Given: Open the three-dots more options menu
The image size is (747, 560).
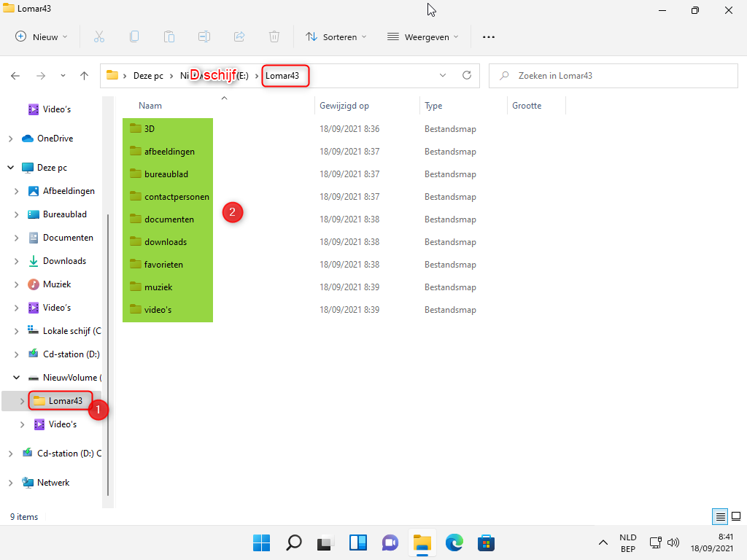Looking at the screenshot, I should 489,36.
